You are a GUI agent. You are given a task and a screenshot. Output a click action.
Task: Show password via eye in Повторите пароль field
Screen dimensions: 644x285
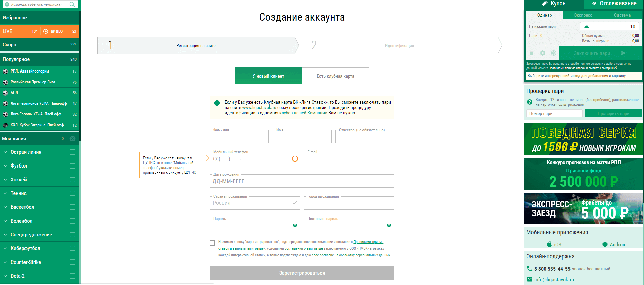[389, 225]
